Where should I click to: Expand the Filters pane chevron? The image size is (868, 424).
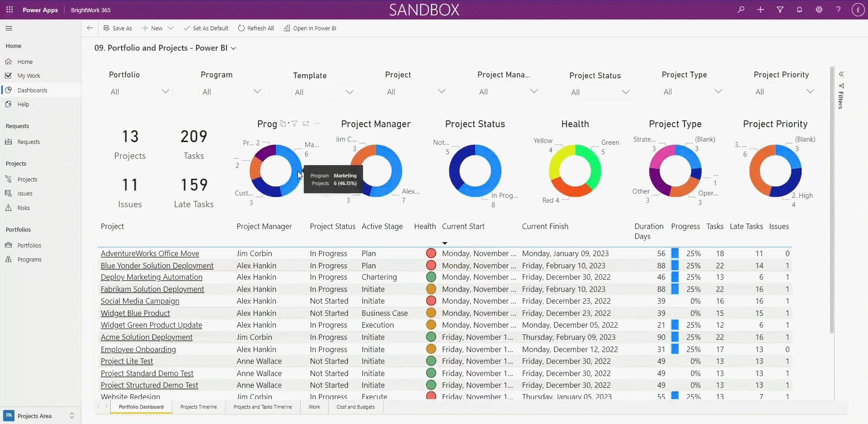[x=841, y=74]
